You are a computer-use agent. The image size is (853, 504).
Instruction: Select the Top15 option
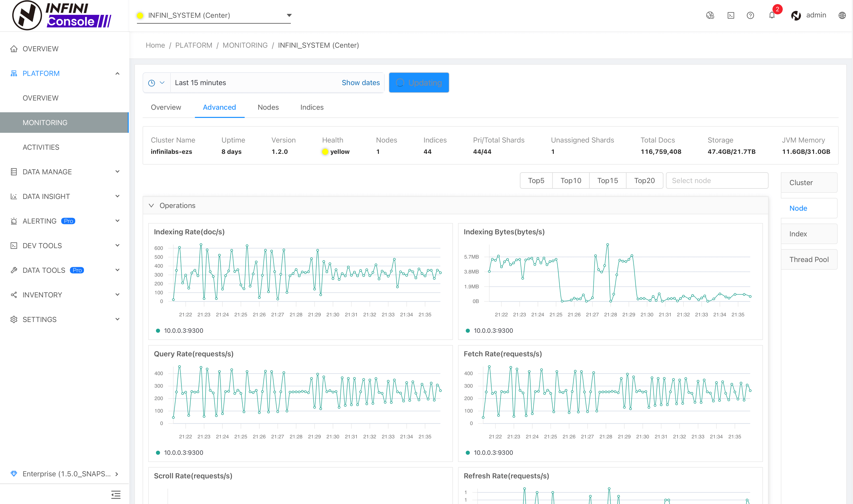(608, 180)
